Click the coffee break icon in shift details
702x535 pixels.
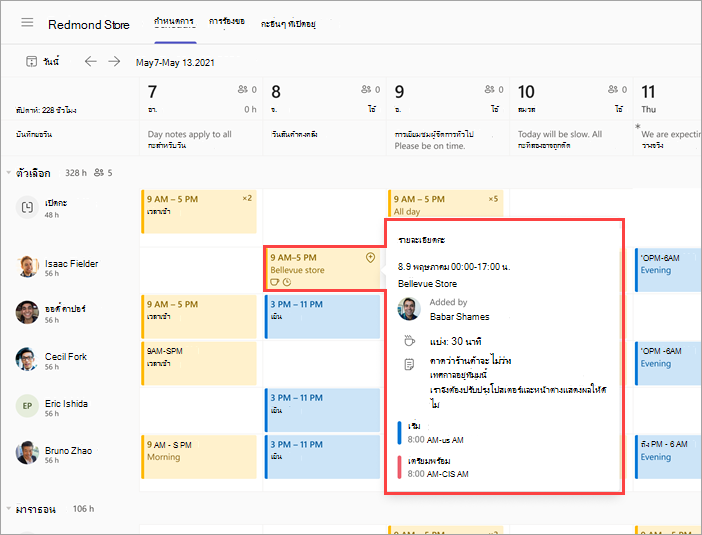[x=409, y=341]
